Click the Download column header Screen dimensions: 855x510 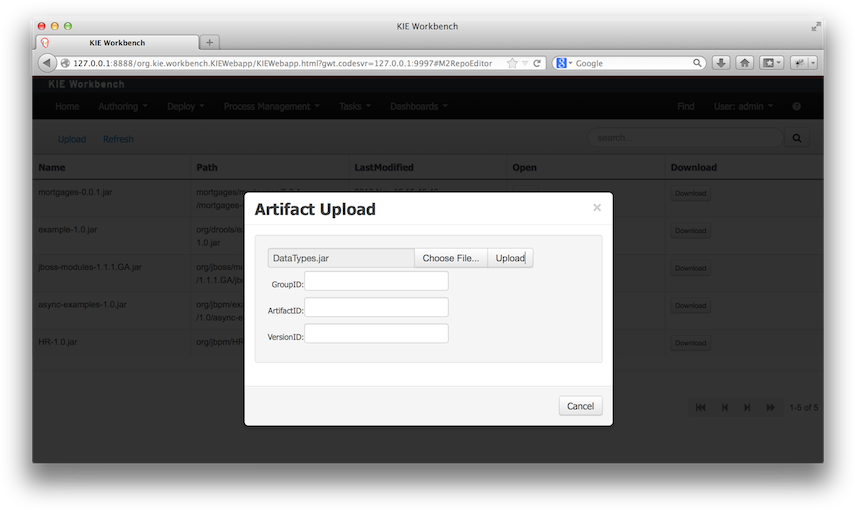coord(694,167)
